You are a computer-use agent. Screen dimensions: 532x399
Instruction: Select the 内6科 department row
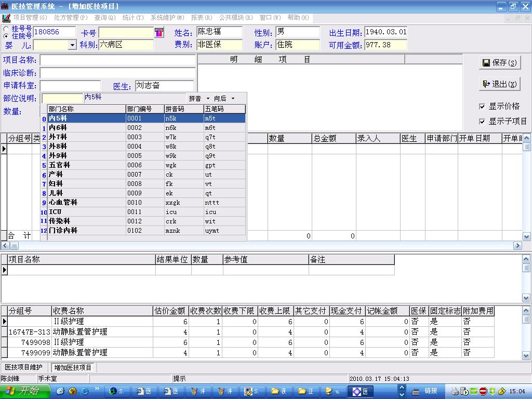pos(146,128)
